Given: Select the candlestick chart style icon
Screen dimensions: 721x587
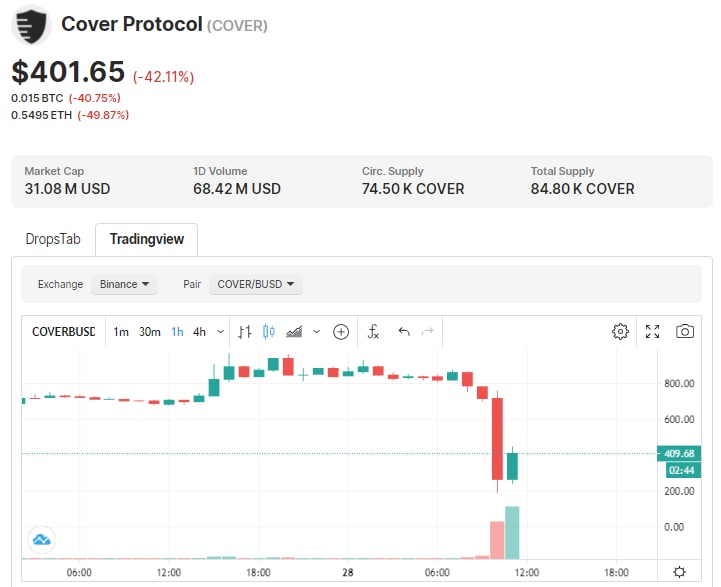Looking at the screenshot, I should tap(269, 331).
